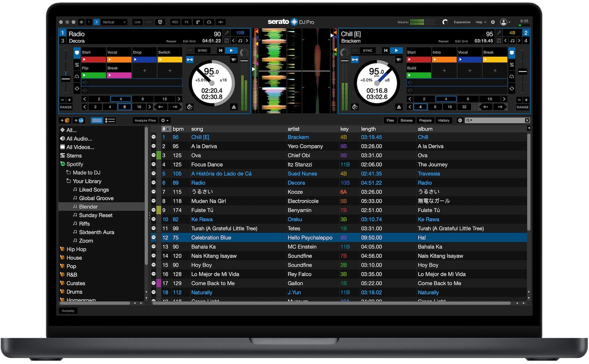589x364 pixels.
Task: Open the Vertical display mode dropdown
Action: [x=114, y=22]
